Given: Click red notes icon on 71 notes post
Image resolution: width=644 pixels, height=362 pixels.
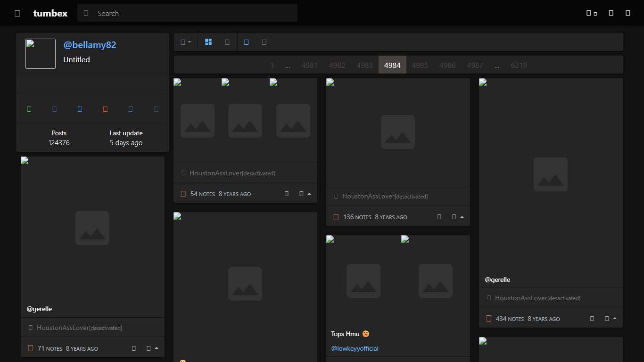Looking at the screenshot, I should [x=31, y=348].
